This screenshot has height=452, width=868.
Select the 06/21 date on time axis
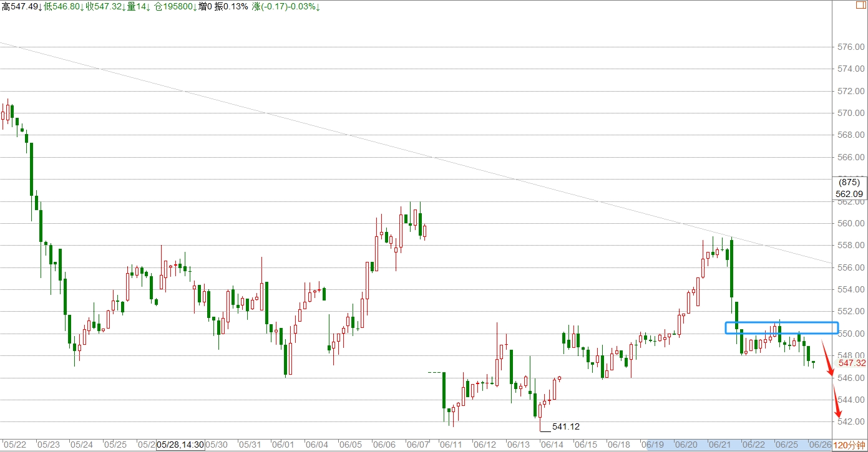[x=720, y=445]
